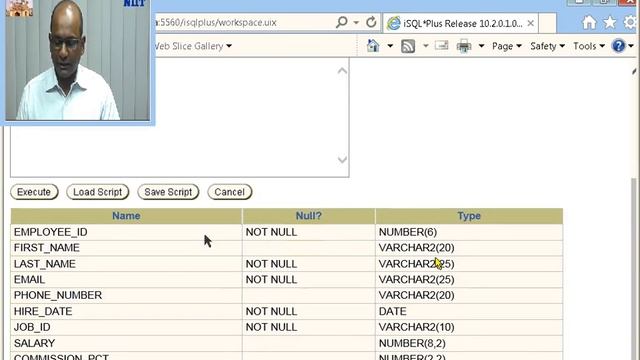The height and width of the screenshot is (360, 640).
Task: Open the browser settings gear icon
Action: click(631, 22)
